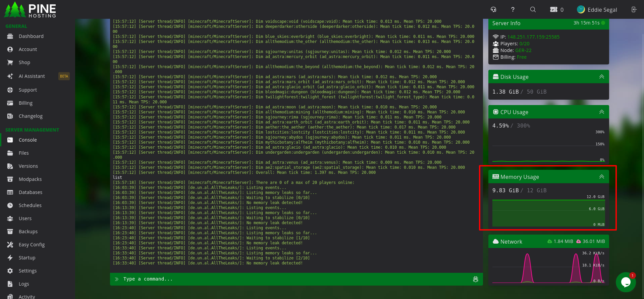This screenshot has height=299, width=644.
Task: Click the CPU usage graph
Action: click(x=548, y=146)
